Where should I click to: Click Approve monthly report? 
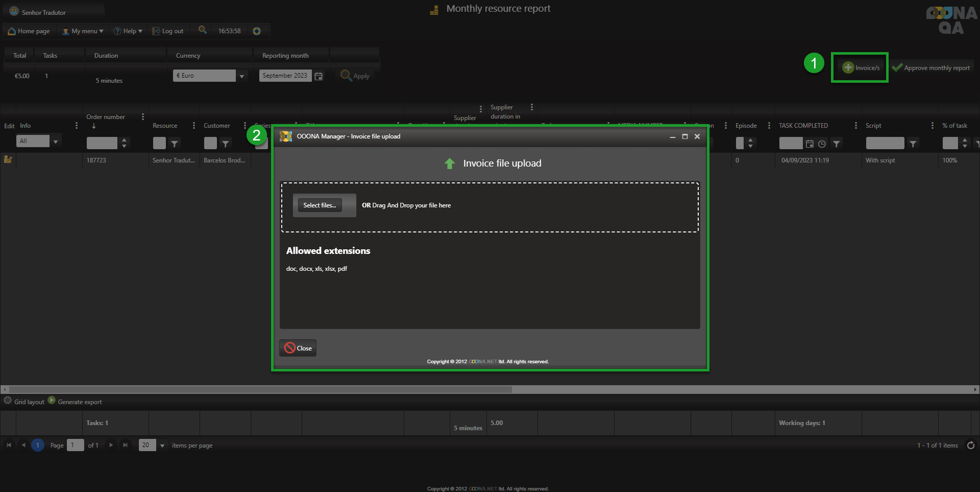931,67
